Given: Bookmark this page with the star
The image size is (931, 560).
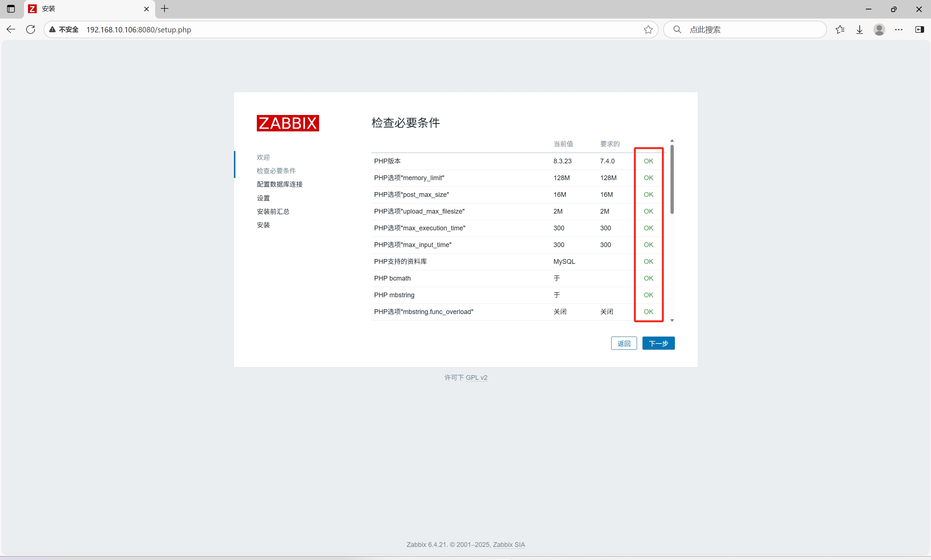Looking at the screenshot, I should pyautogui.click(x=648, y=29).
